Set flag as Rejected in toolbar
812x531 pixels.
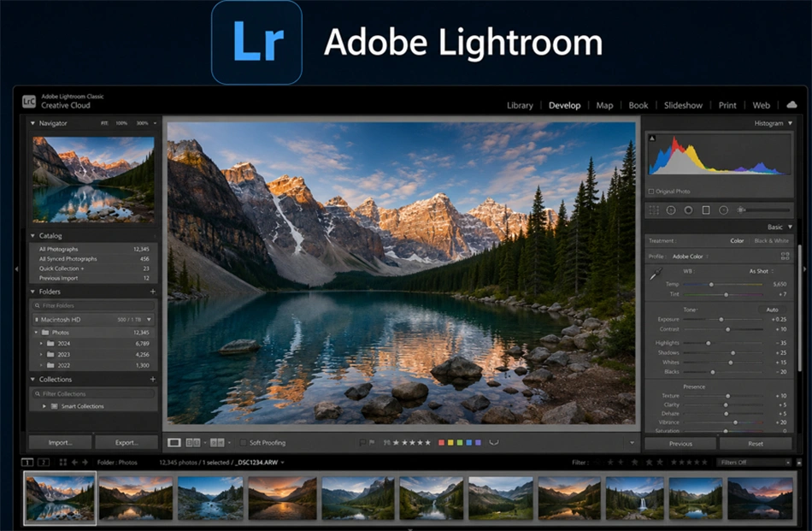coord(362,442)
